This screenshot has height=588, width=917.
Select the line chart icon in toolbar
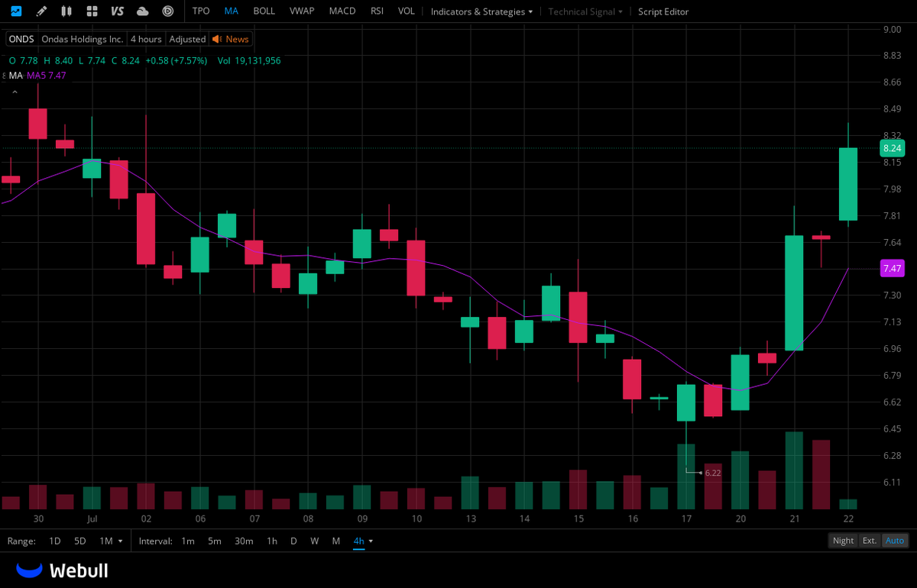(16, 11)
